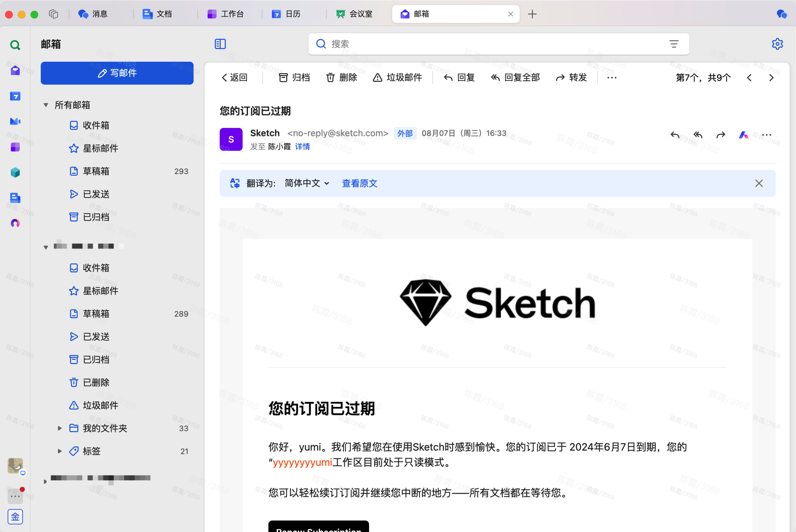Forward email with 转发 in toolbar
Screen dimensions: 796x532
571,78
